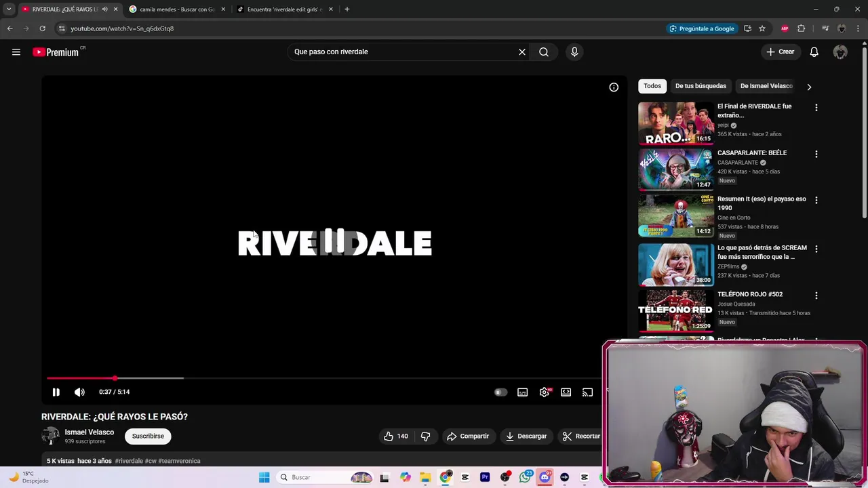Clear the search text with the X
The width and height of the screenshot is (868, 488).
(x=522, y=52)
